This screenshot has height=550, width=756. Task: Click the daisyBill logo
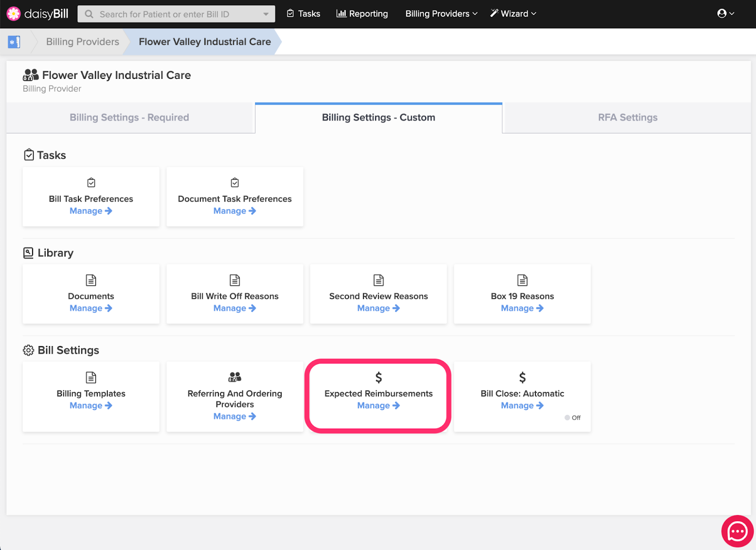(38, 14)
